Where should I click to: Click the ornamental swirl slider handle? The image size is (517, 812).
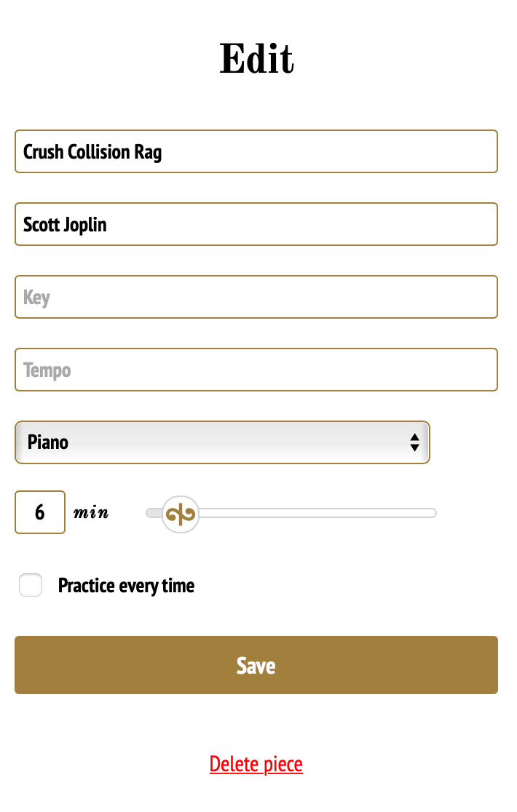click(x=180, y=514)
